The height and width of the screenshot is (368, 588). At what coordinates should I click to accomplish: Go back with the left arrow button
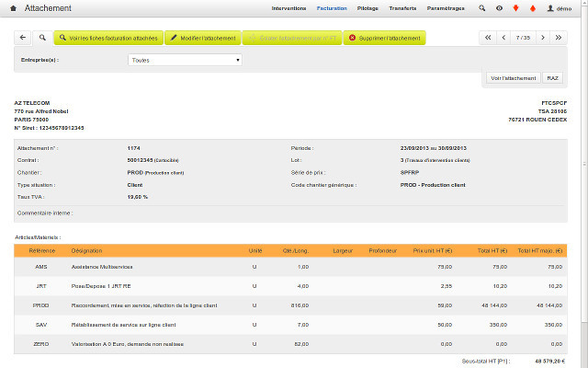click(x=22, y=38)
